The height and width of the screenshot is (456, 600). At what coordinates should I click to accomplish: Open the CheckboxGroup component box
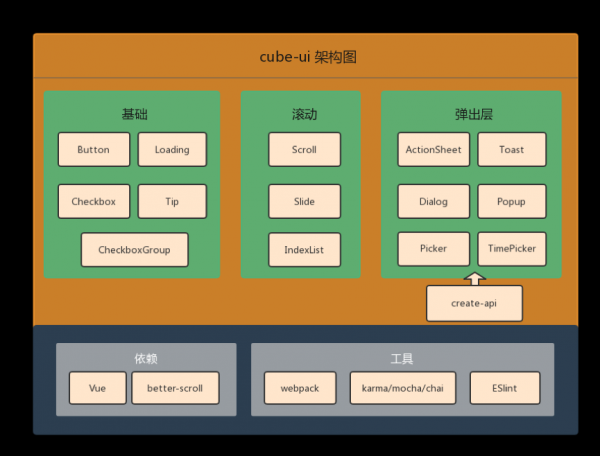[x=134, y=250]
